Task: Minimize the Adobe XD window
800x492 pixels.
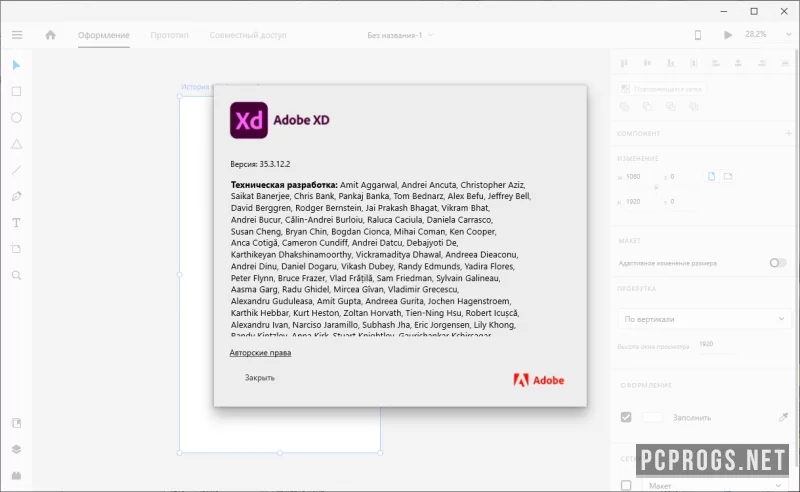Action: (724, 11)
